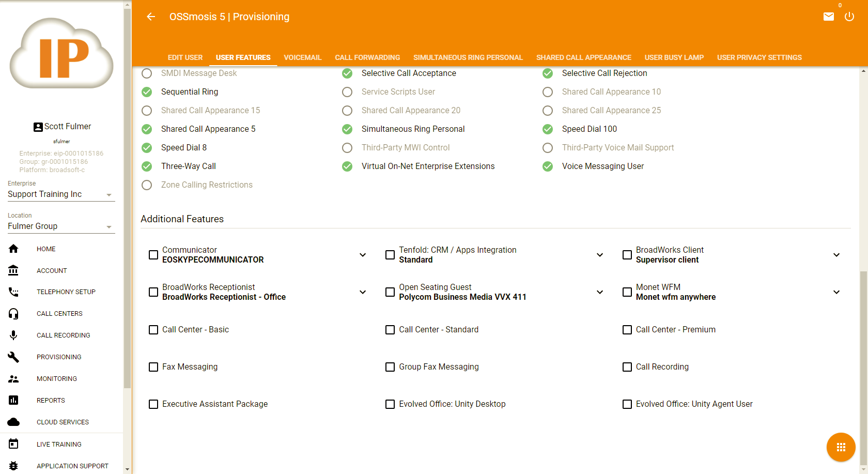The width and height of the screenshot is (868, 474).
Task: Expand the BroadWorks Client options chevron
Action: 836,255
